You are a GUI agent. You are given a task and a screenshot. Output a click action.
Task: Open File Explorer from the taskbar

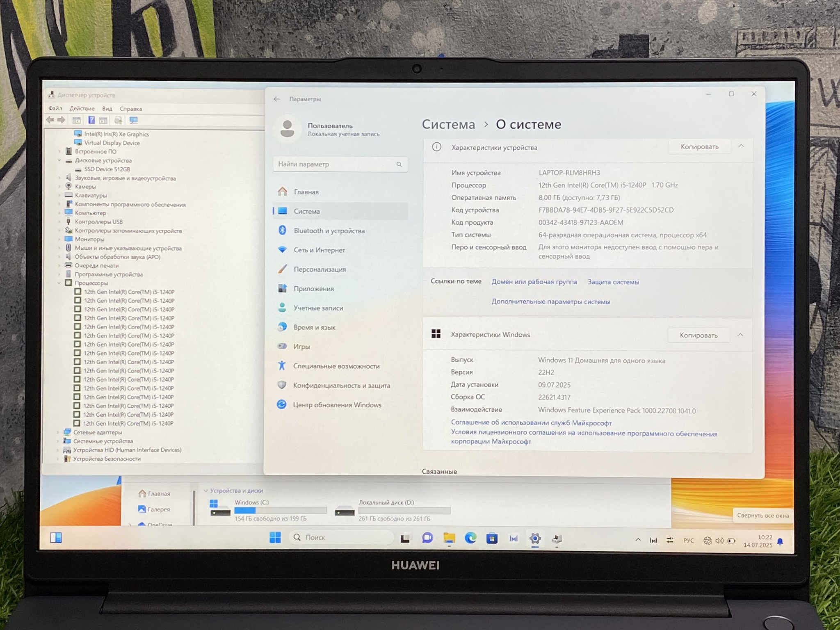449,538
